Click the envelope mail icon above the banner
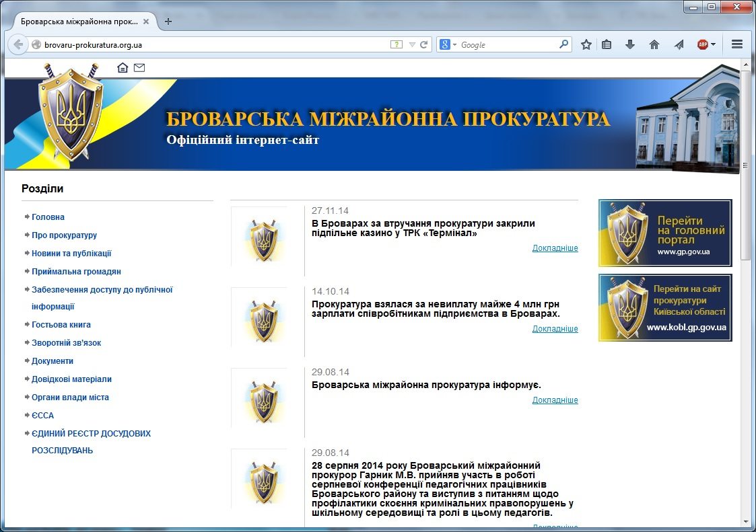This screenshot has width=756, height=532. click(139, 67)
